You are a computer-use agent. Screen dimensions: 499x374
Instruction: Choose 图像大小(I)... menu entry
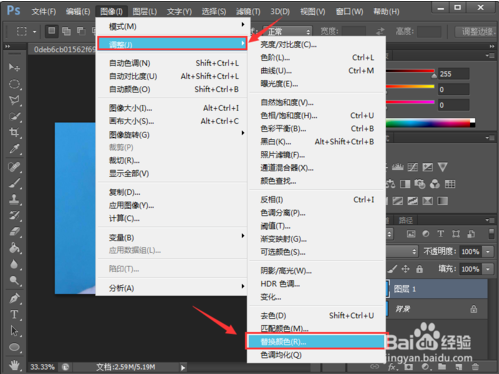[172, 108]
